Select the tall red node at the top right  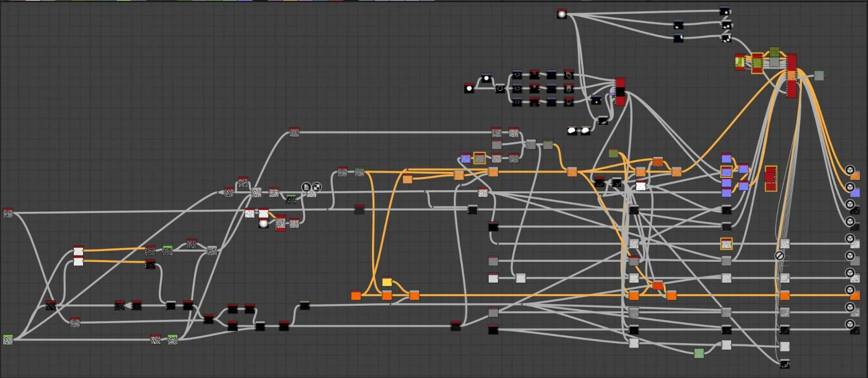[x=792, y=76]
